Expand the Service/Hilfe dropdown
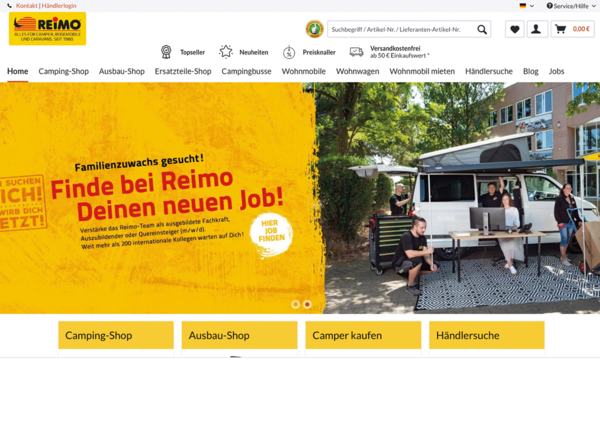The height and width of the screenshot is (429, 600). [x=571, y=6]
